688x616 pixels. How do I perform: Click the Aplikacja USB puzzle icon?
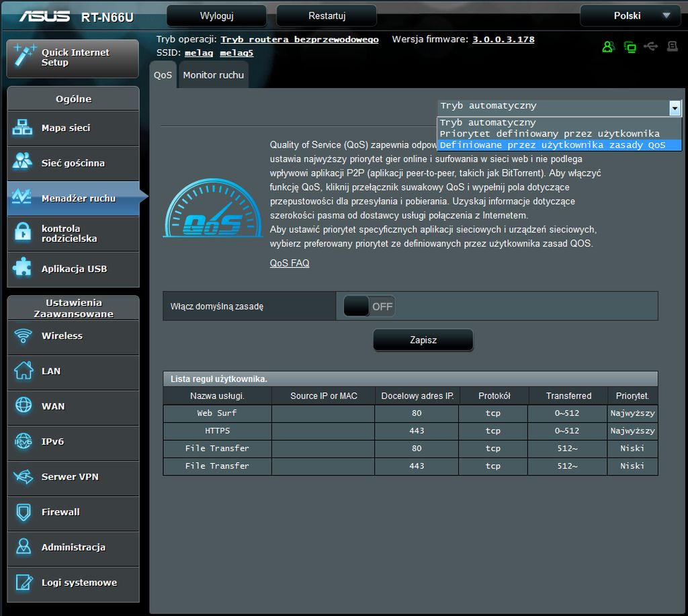pos(22,267)
